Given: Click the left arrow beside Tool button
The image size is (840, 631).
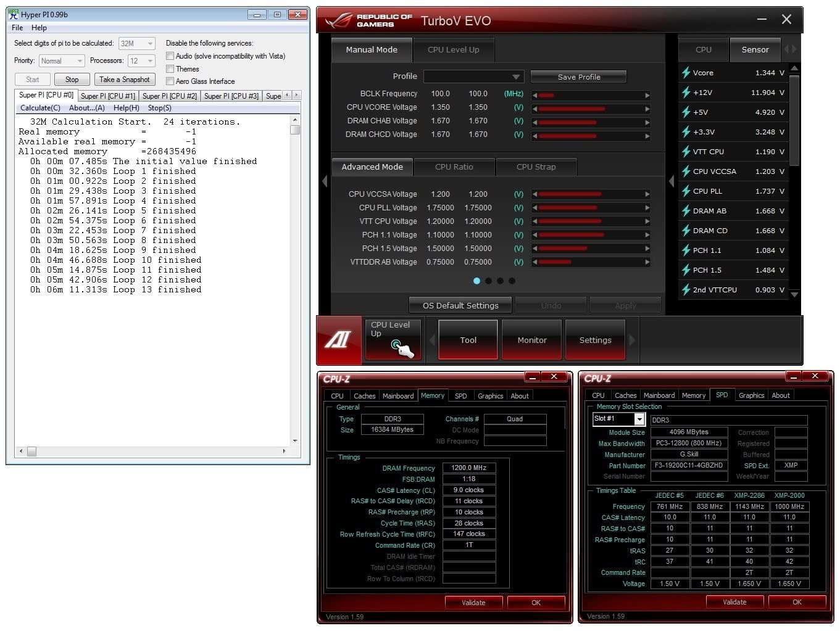Looking at the screenshot, I should tap(432, 340).
